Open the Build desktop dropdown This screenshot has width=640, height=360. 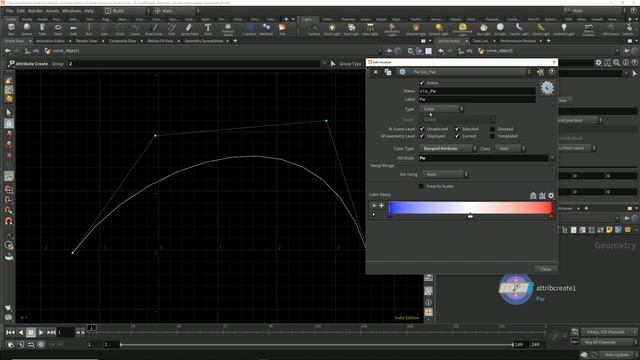[x=127, y=11]
